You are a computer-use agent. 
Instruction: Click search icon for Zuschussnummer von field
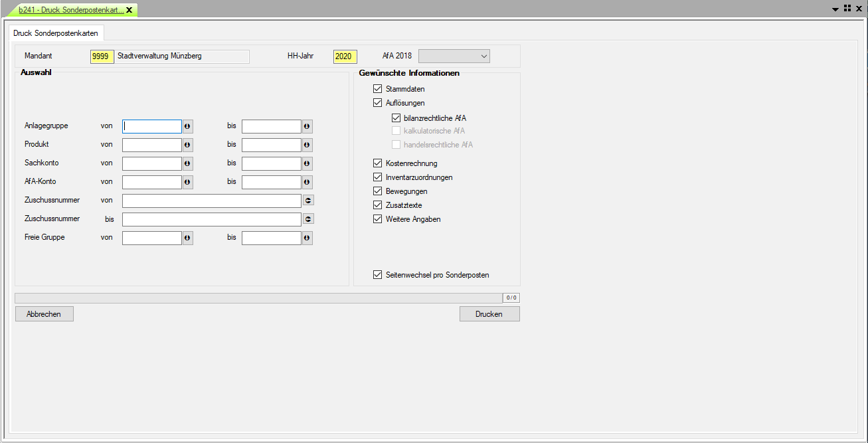pos(308,201)
